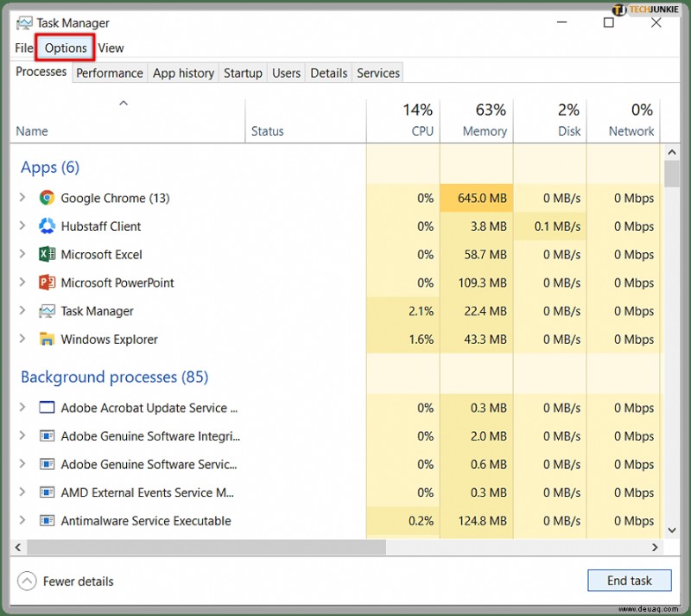This screenshot has height=616, width=691.
Task: Expand the Microsoft PowerPoint process
Action: 22,283
